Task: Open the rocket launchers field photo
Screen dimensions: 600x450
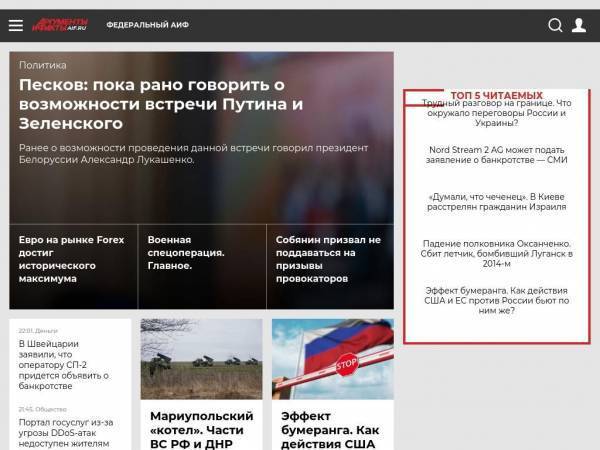Action: (201, 359)
